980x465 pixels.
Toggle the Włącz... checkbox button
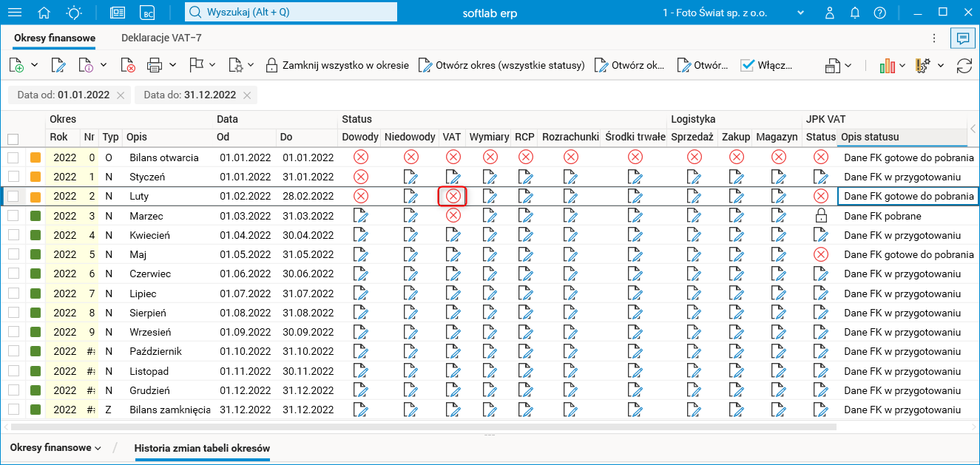point(767,65)
